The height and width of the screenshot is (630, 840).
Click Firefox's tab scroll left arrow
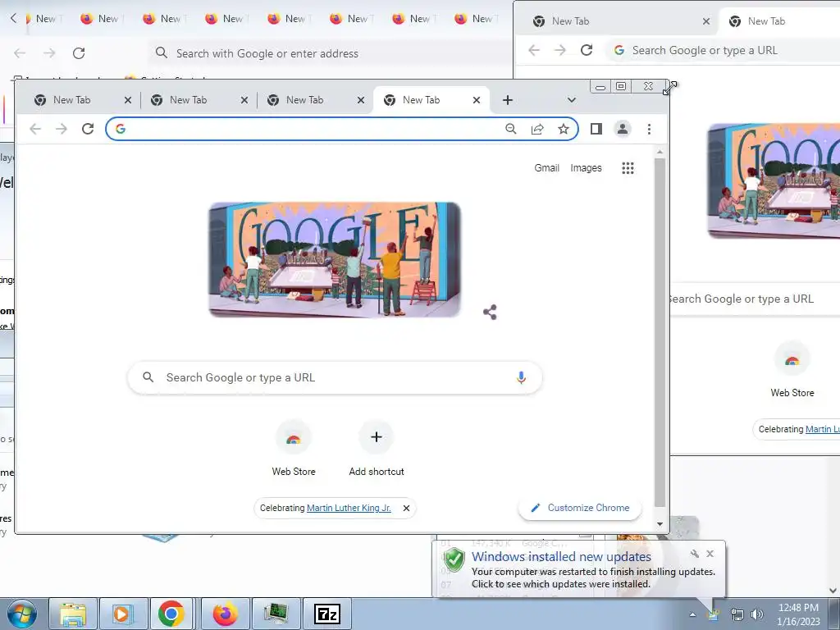(x=13, y=18)
